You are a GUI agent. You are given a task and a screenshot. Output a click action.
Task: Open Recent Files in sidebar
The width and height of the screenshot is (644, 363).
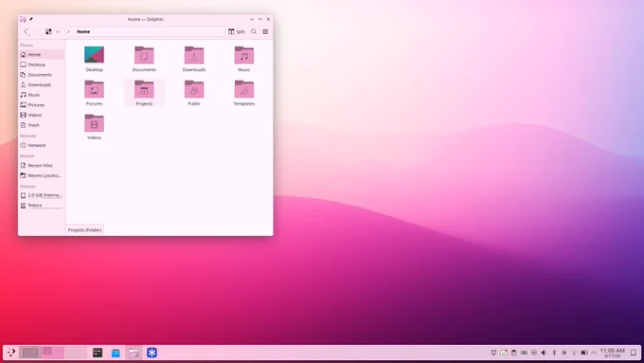point(42,165)
